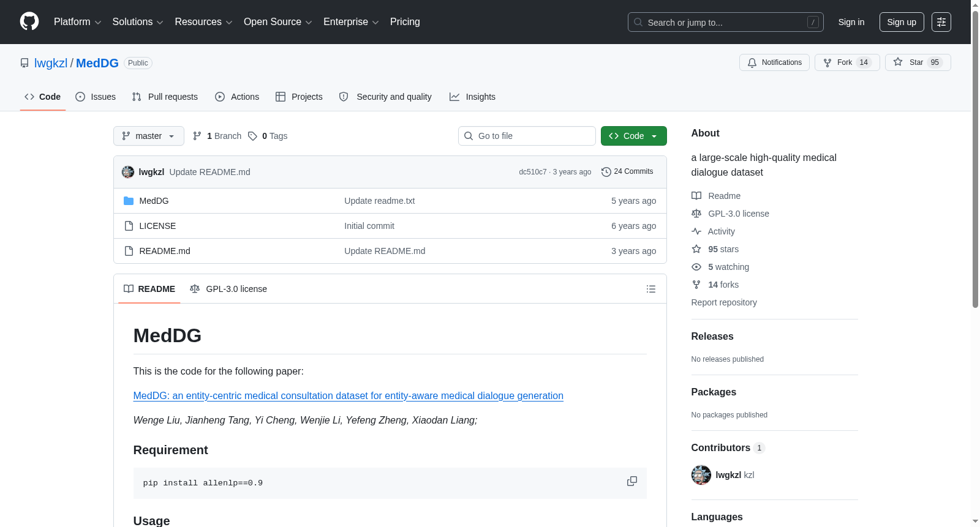Click the README.md file icon
Viewport: 980px width, 527px height.
coord(129,251)
